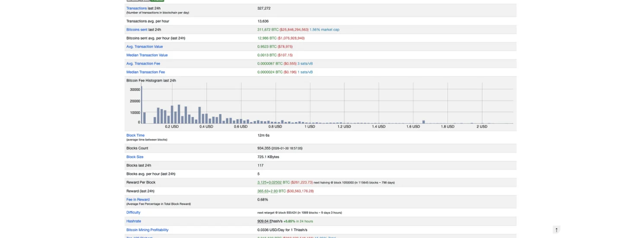
Task: Click the 3 sats/vB fee value
Action: (x=305, y=63)
